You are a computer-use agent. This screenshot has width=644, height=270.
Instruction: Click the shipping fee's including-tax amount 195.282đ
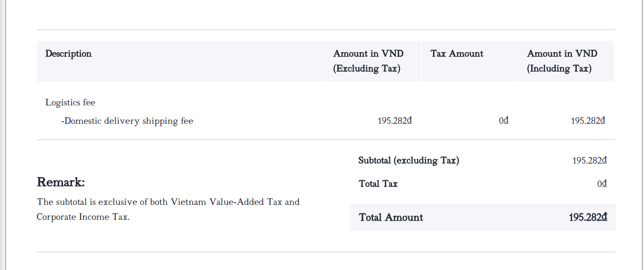(x=588, y=120)
